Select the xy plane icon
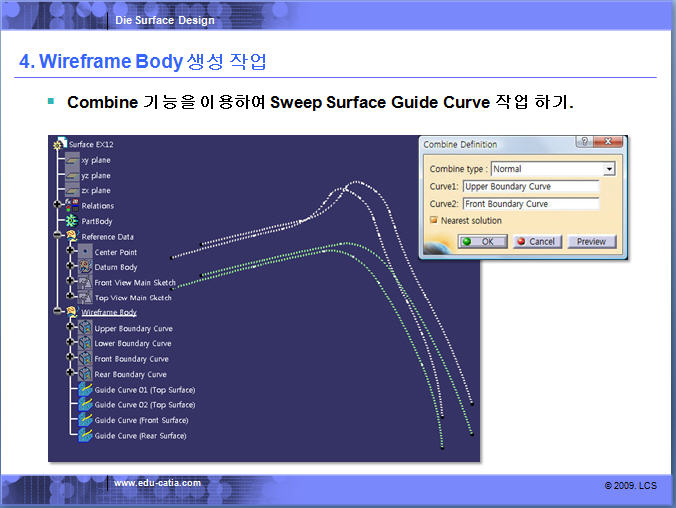Viewport: 676px width, 508px height. point(72,160)
